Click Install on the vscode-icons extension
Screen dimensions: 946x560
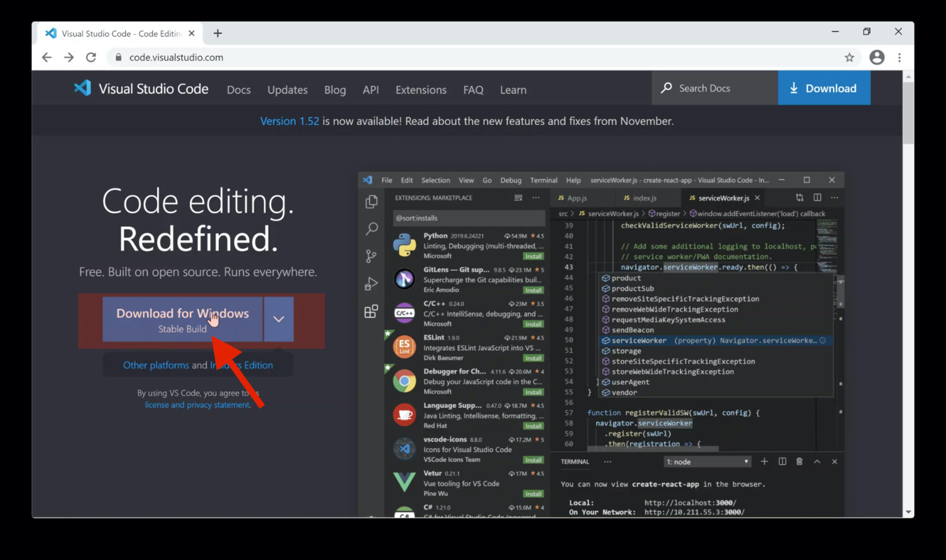point(534,460)
